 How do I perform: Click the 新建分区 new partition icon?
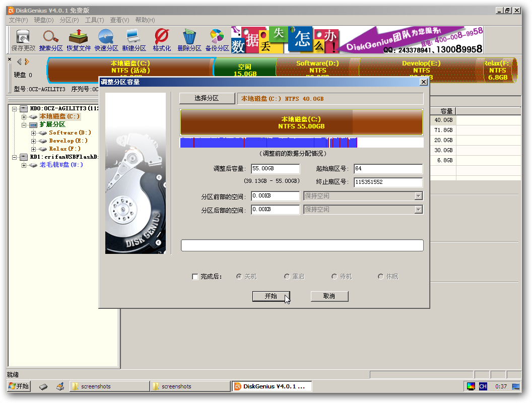(x=134, y=40)
